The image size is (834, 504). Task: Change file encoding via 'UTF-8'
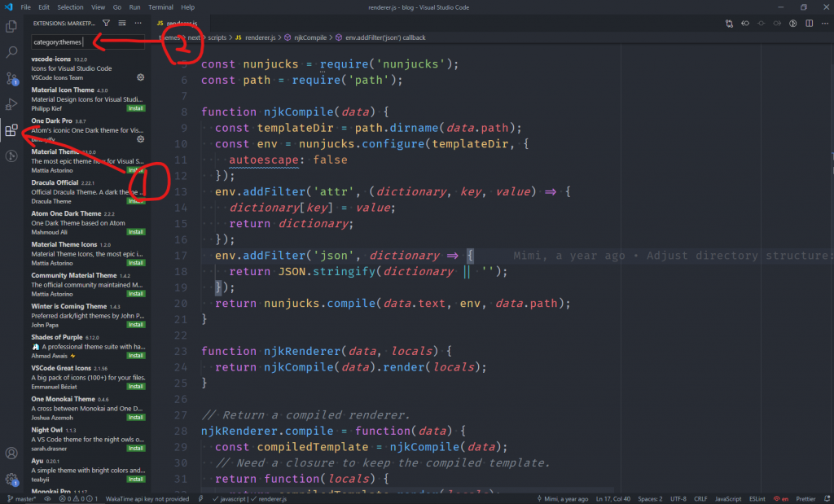point(678,498)
